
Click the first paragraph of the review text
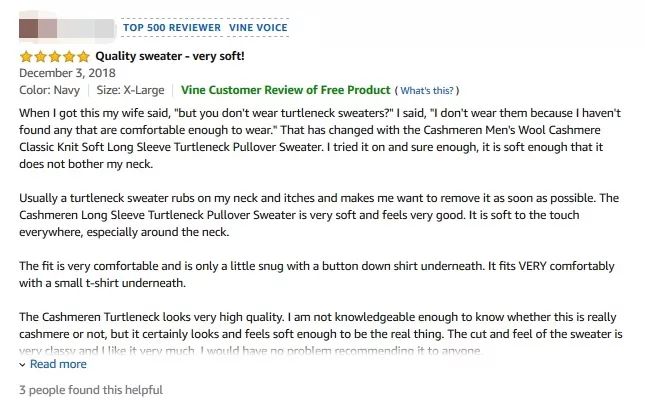(x=320, y=139)
